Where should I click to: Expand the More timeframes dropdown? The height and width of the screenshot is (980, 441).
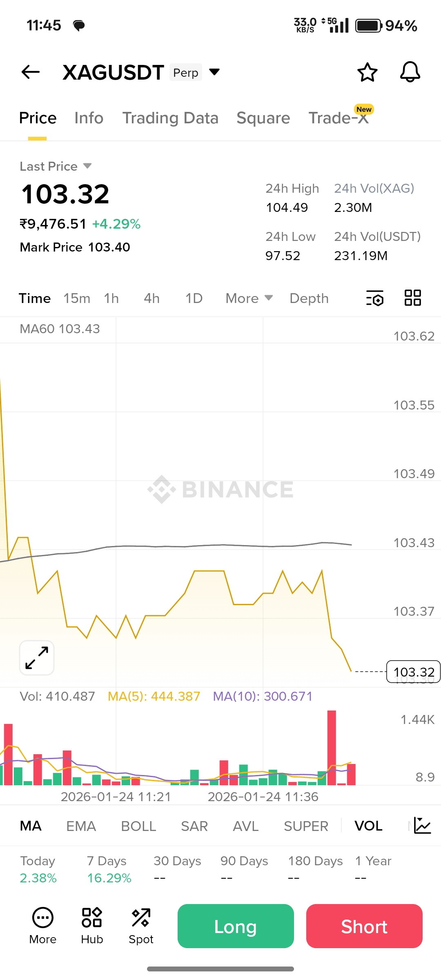coord(249,298)
